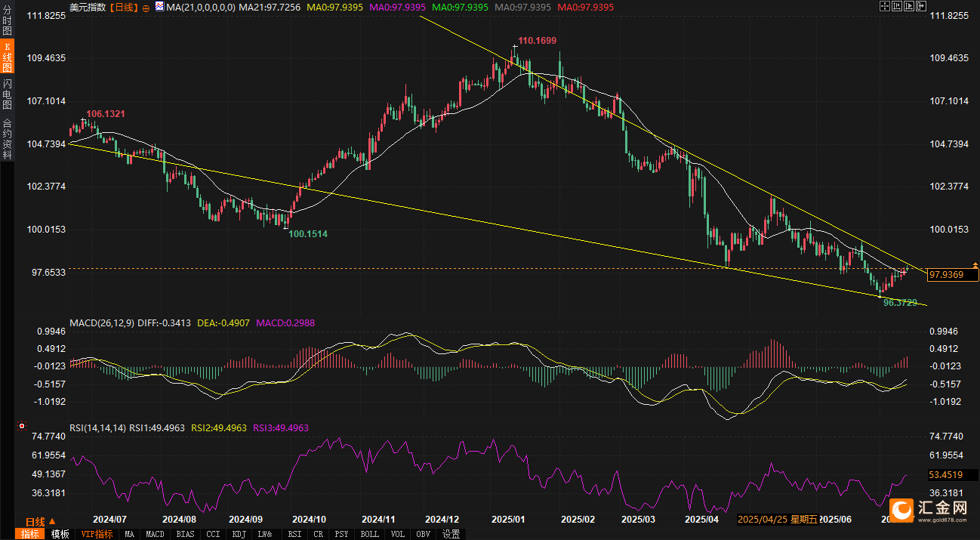Apply the BOLL indicator button
This screenshot has width=980, height=540.
[x=370, y=534]
